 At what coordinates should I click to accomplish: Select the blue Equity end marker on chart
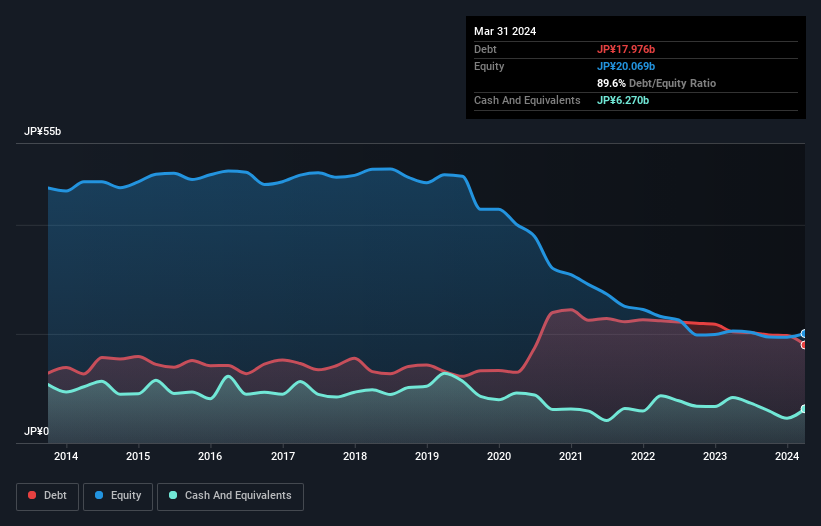804,333
